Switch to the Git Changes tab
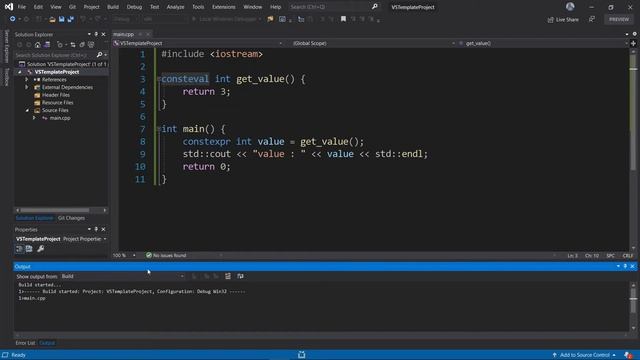The width and height of the screenshot is (640, 360). click(x=71, y=218)
